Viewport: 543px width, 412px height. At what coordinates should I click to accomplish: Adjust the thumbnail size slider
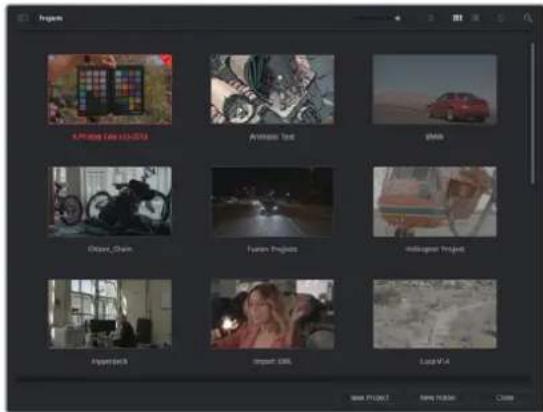coord(377,18)
